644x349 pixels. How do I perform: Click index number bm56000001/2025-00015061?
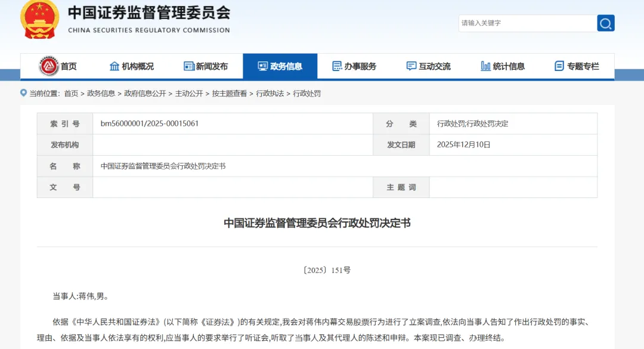point(150,123)
